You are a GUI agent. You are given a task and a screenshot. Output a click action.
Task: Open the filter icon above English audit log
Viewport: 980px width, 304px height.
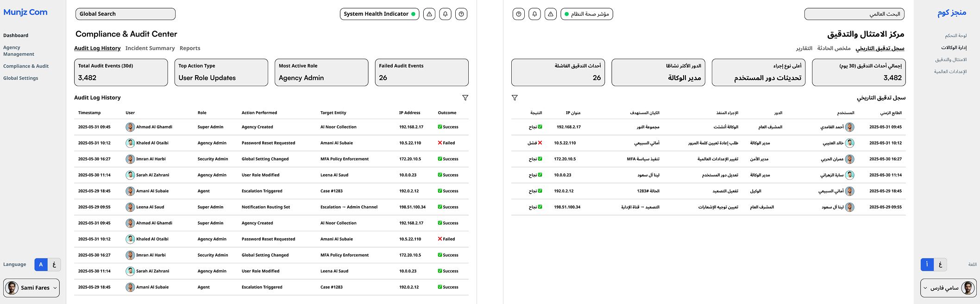pos(465,98)
